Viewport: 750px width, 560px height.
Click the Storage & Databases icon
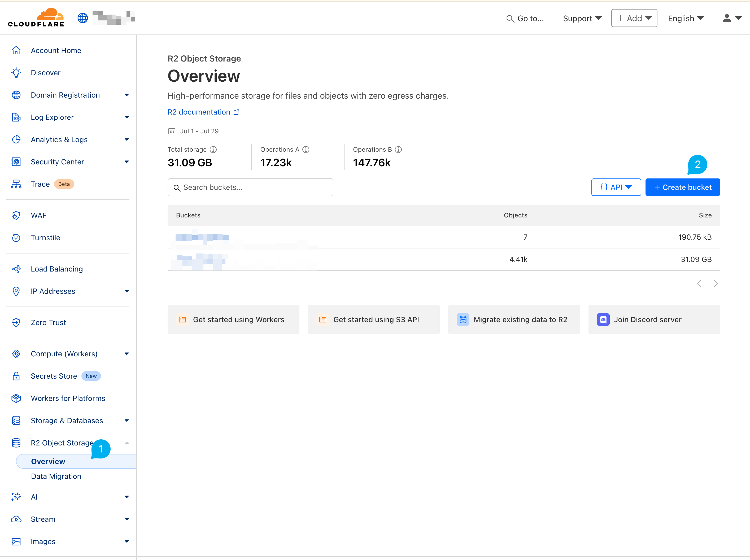pyautogui.click(x=16, y=421)
